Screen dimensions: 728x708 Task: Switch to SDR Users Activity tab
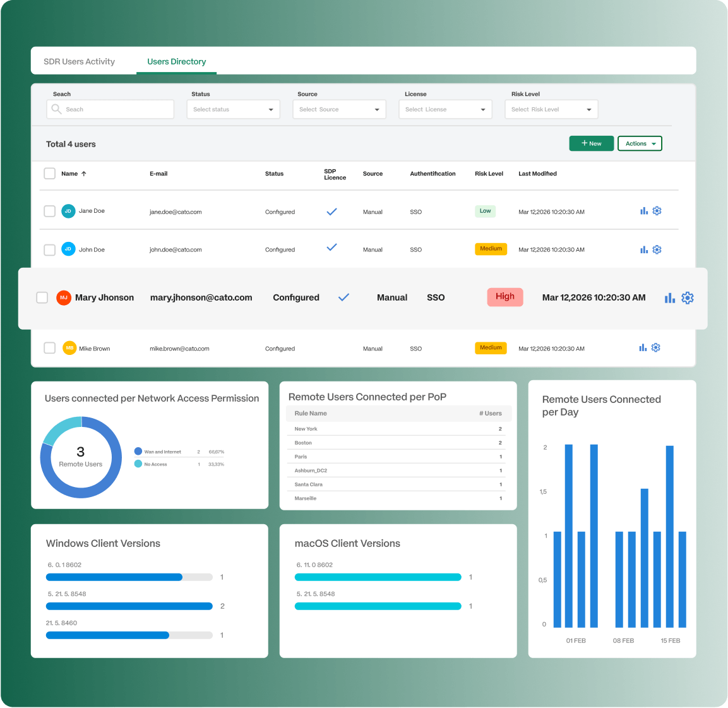click(x=79, y=62)
